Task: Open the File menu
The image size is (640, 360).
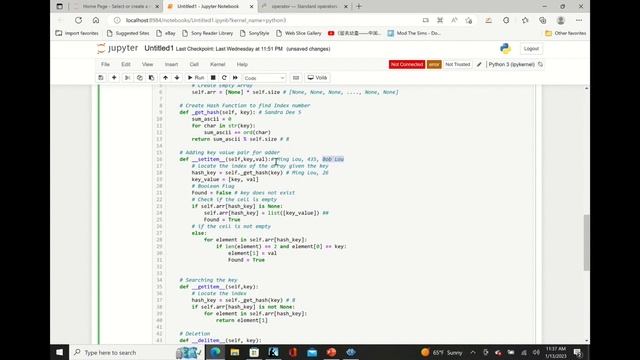Action: coord(105,64)
